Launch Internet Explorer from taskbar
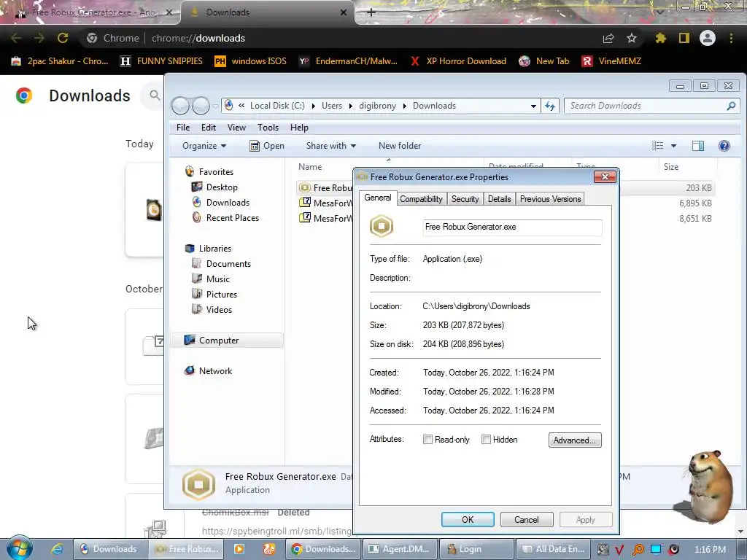The image size is (747, 560). (x=57, y=549)
